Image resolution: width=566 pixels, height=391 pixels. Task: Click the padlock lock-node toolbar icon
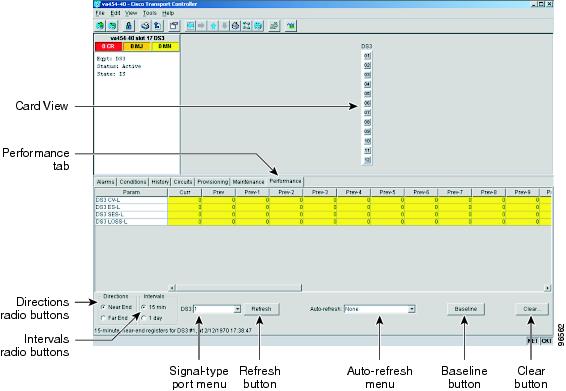pyautogui.click(x=128, y=26)
